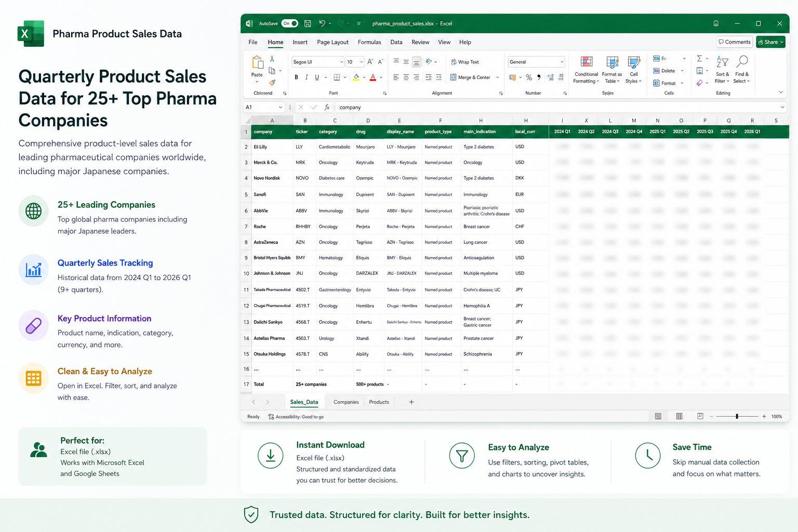The height and width of the screenshot is (532, 798).
Task: Switch to Page Break Preview in status bar
Action: [700, 416]
